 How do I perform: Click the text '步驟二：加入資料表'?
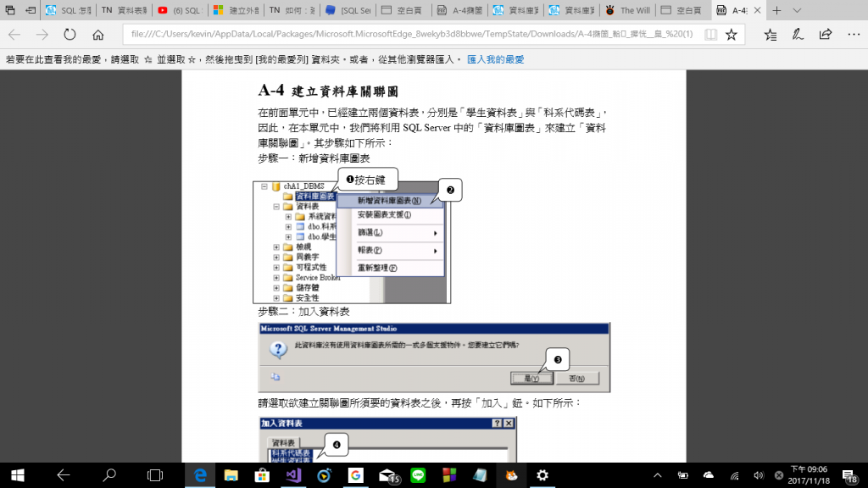(304, 312)
